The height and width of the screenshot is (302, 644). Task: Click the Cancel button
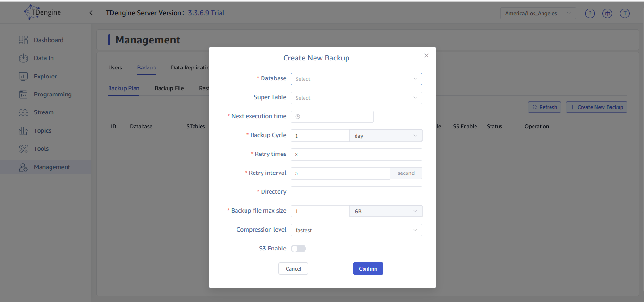pyautogui.click(x=293, y=268)
